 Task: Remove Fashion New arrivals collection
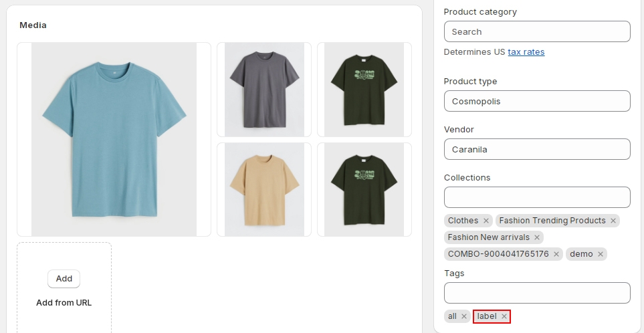(536, 237)
